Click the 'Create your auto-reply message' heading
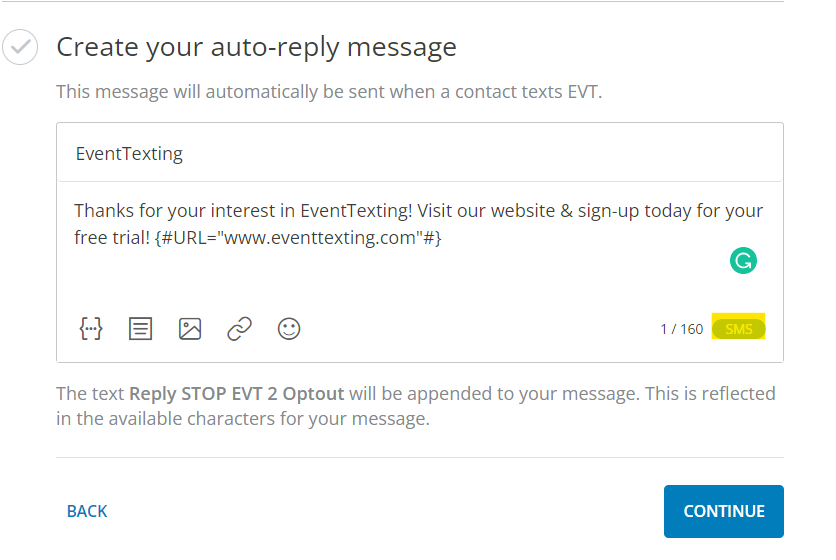 tap(256, 47)
